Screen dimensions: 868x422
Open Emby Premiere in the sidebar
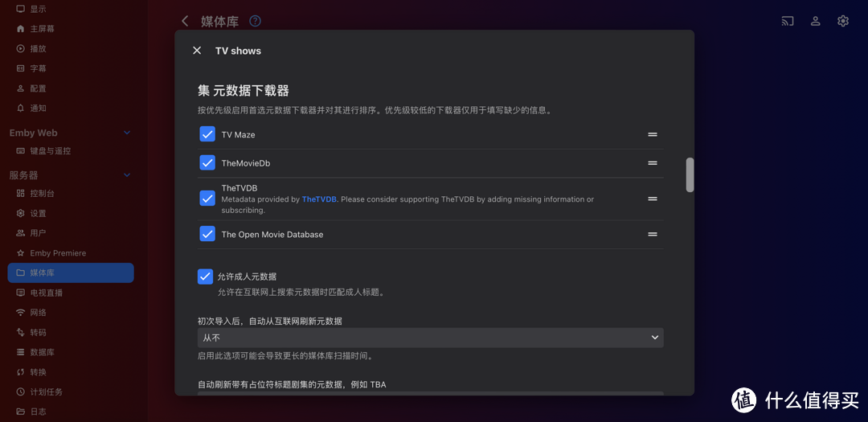(58, 253)
